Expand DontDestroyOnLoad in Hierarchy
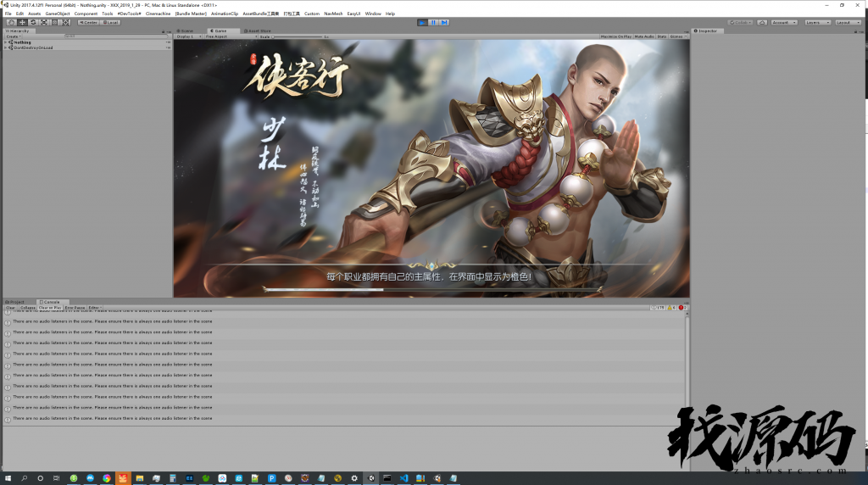Viewport: 868px width, 485px height. click(x=6, y=47)
